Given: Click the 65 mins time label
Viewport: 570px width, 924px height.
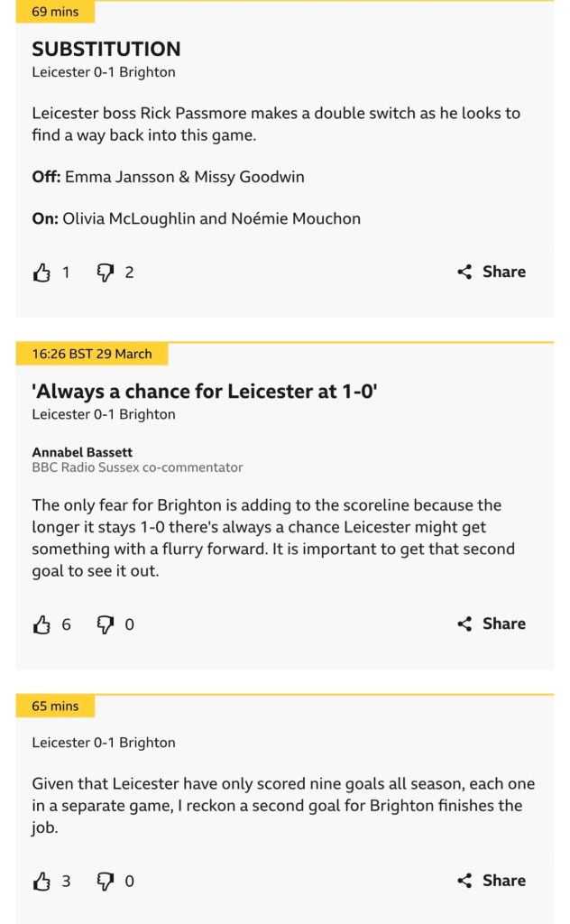Looking at the screenshot, I should (55, 706).
